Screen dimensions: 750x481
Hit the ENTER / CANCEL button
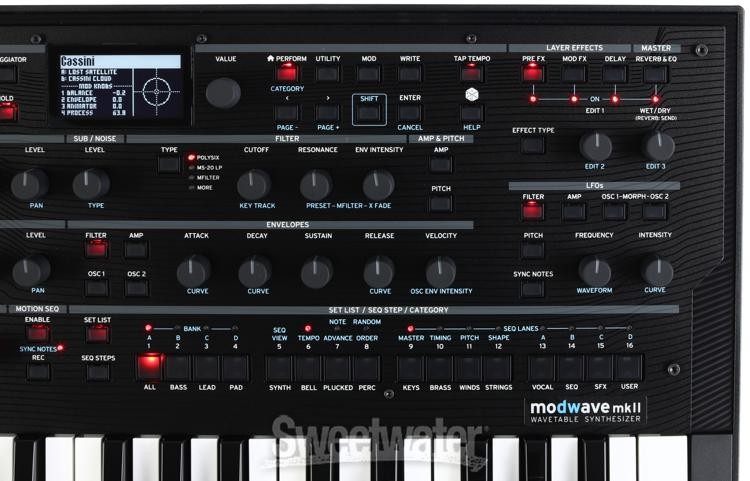(410, 113)
